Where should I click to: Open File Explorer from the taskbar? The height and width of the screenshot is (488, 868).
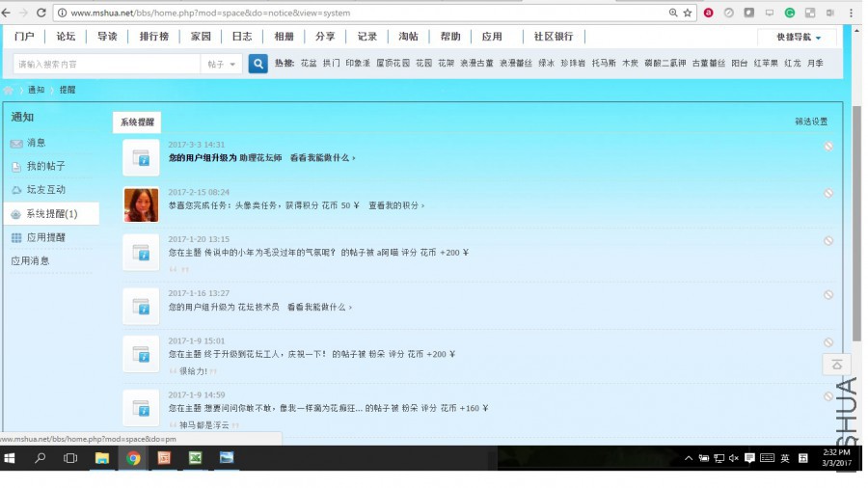click(101, 458)
